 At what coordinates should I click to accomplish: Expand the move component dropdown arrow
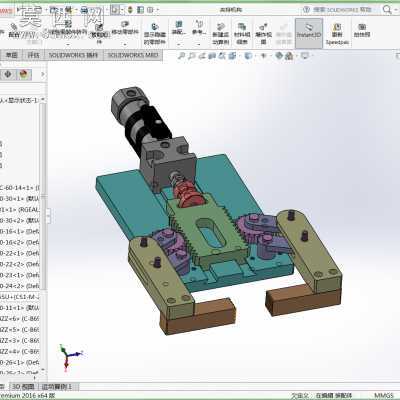[125, 44]
